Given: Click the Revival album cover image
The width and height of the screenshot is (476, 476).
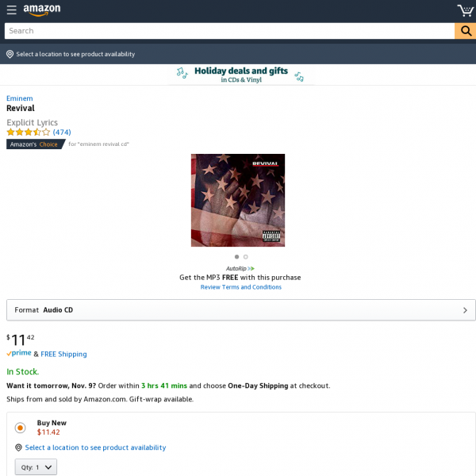Looking at the screenshot, I should 238,201.
